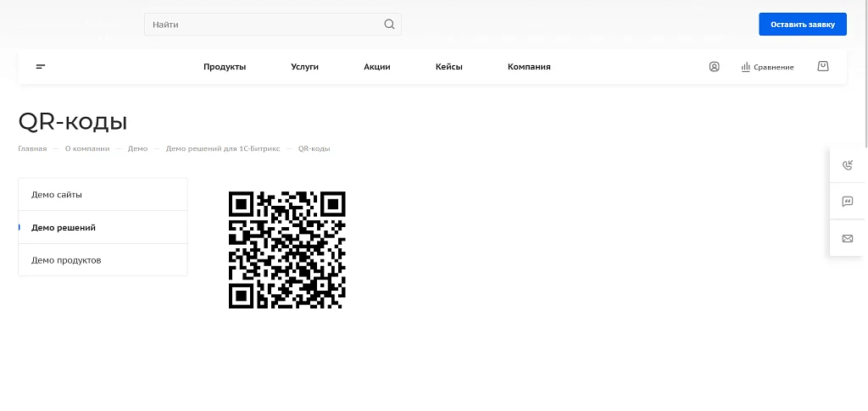This screenshot has height=411, width=868.
Task: Click the QR-коды breadcrumb text
Action: 314,149
